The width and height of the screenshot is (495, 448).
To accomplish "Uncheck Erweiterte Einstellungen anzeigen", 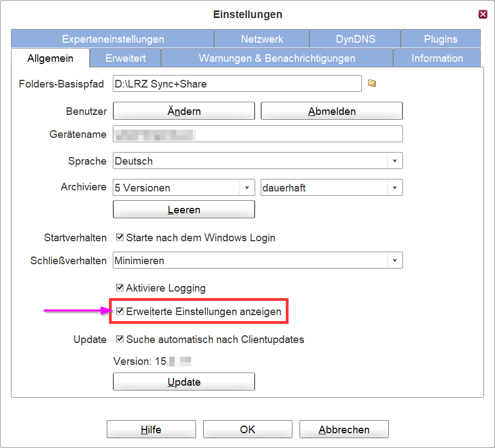I will click(x=120, y=312).
